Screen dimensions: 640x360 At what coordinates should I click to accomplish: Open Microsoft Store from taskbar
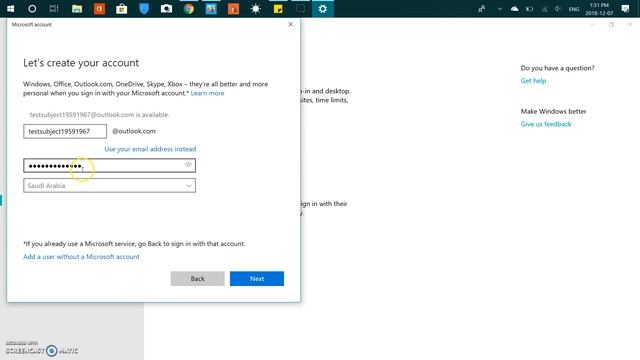[122, 9]
